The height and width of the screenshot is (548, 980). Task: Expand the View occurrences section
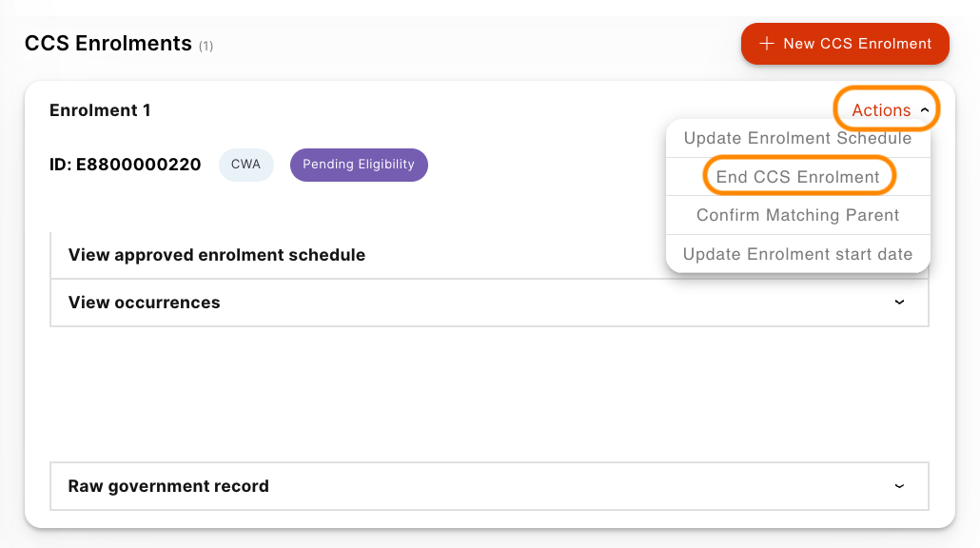pyautogui.click(x=145, y=303)
